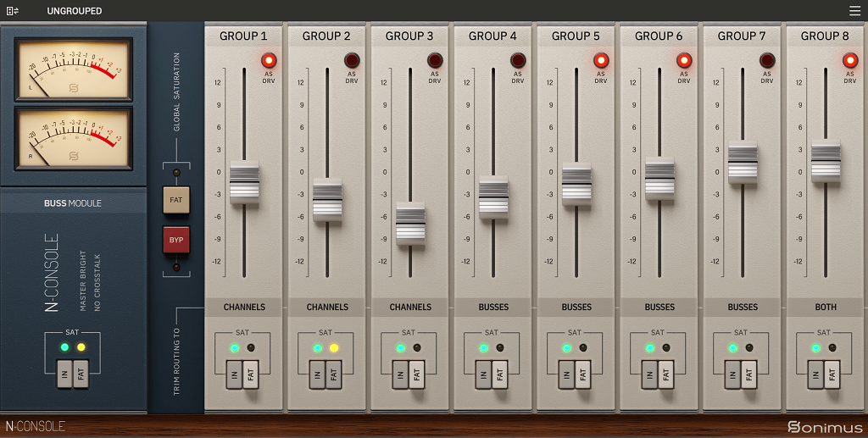The height and width of the screenshot is (438, 868).
Task: Click the Group 2 fader handle
Action: (x=327, y=200)
